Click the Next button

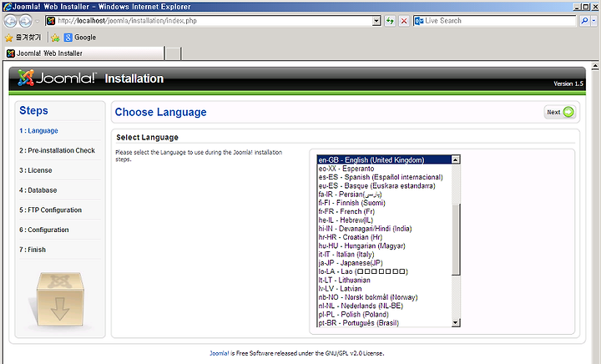point(559,112)
